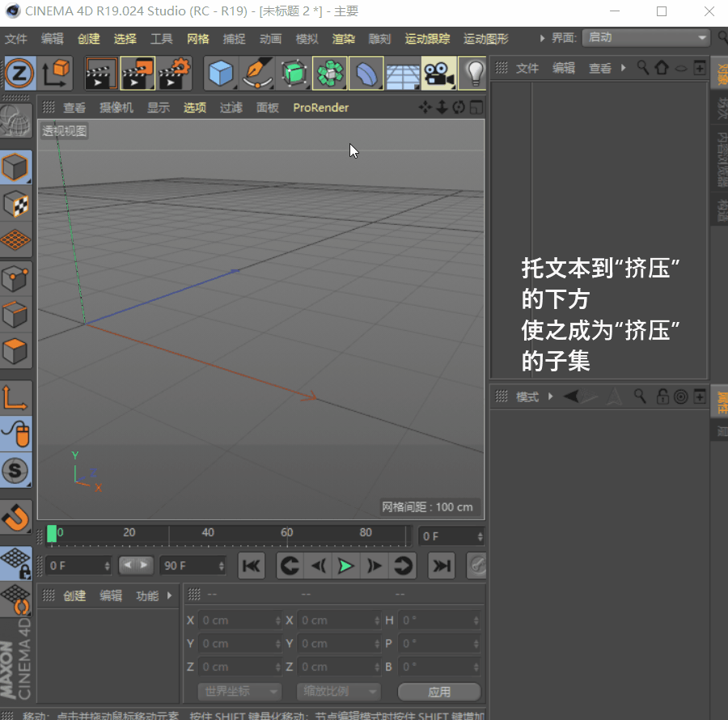The image size is (728, 720).
Task: Play animation forward green button
Action: click(x=346, y=565)
